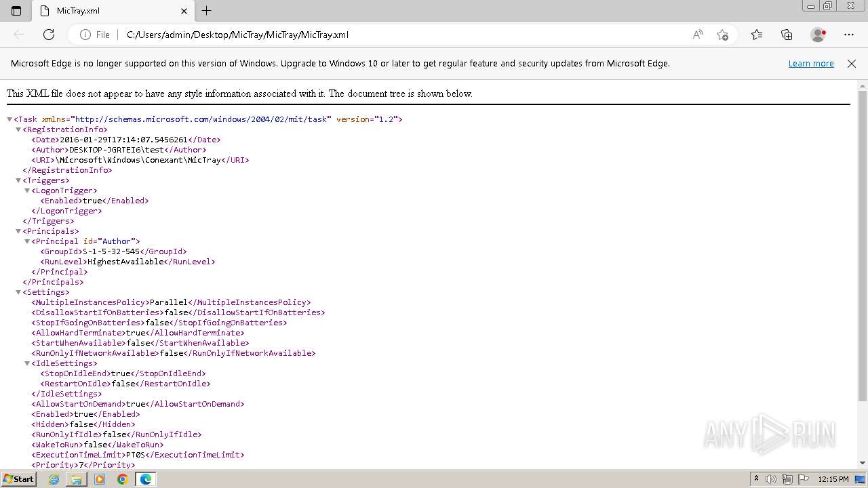Click the xmlns schema URL in Task tag

201,119
